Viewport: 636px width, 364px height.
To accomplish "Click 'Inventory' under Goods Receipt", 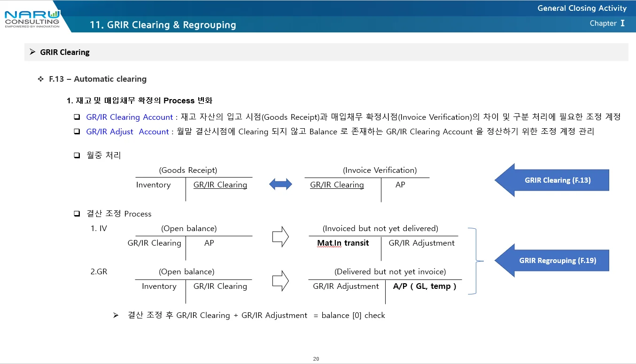I will (x=153, y=185).
